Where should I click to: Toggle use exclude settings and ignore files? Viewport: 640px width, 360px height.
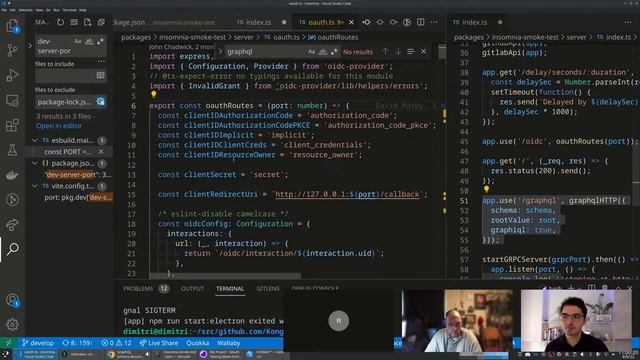coord(100,101)
